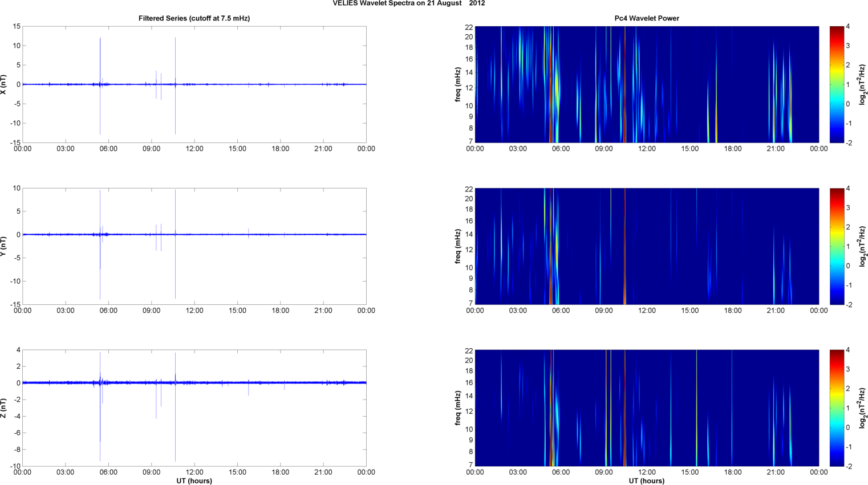Click UT (hours) label under Z plot
Screen dimensions: 868x485
[194, 480]
